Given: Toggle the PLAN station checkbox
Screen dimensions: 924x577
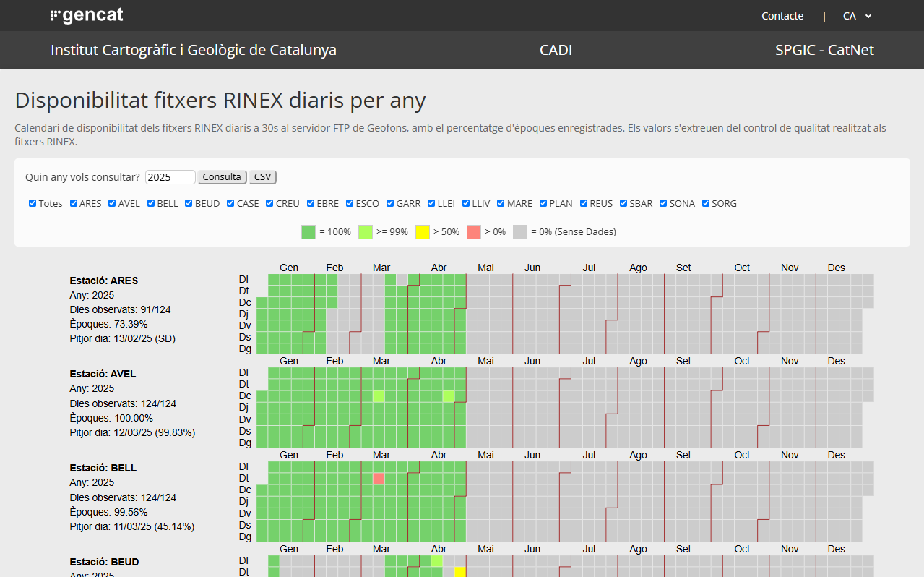Looking at the screenshot, I should (543, 203).
